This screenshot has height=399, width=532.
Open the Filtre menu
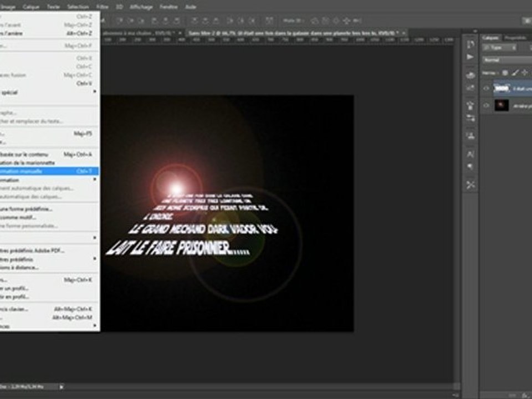(102, 7)
